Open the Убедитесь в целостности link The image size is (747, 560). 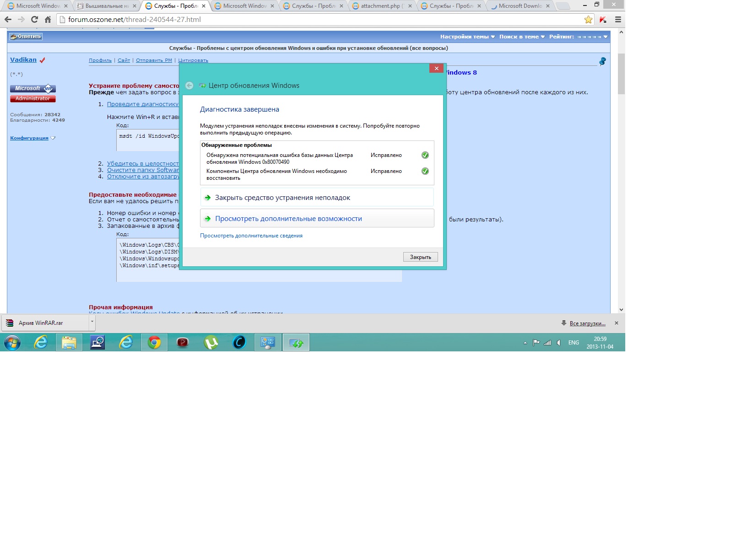click(x=143, y=164)
